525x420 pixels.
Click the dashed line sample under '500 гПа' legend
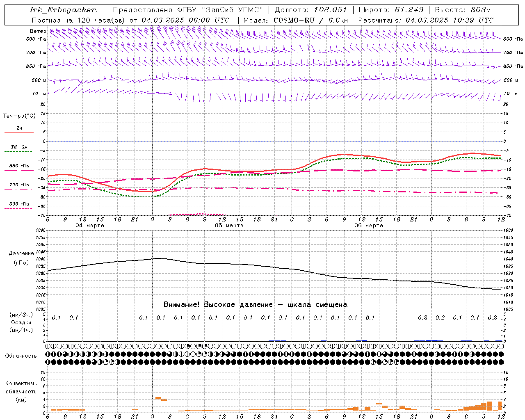click(18, 208)
